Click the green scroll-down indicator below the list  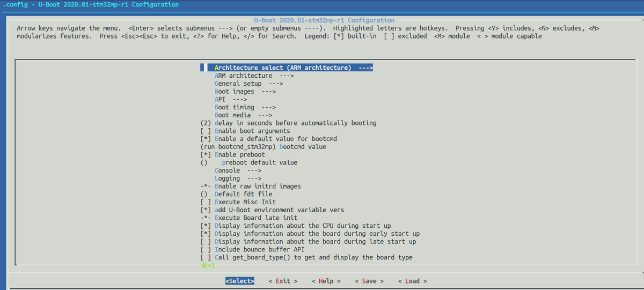coord(208,265)
